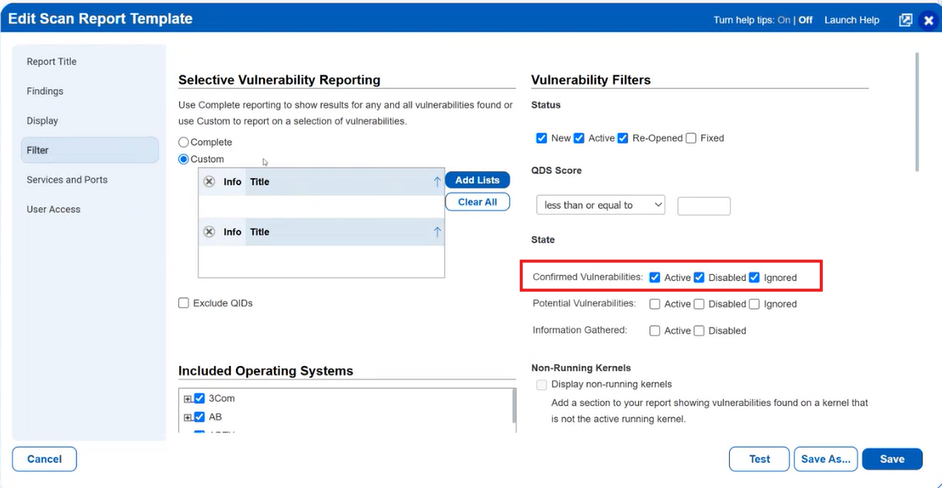Open template in new window icon
Image resolution: width=942 pixels, height=488 pixels.
905,20
